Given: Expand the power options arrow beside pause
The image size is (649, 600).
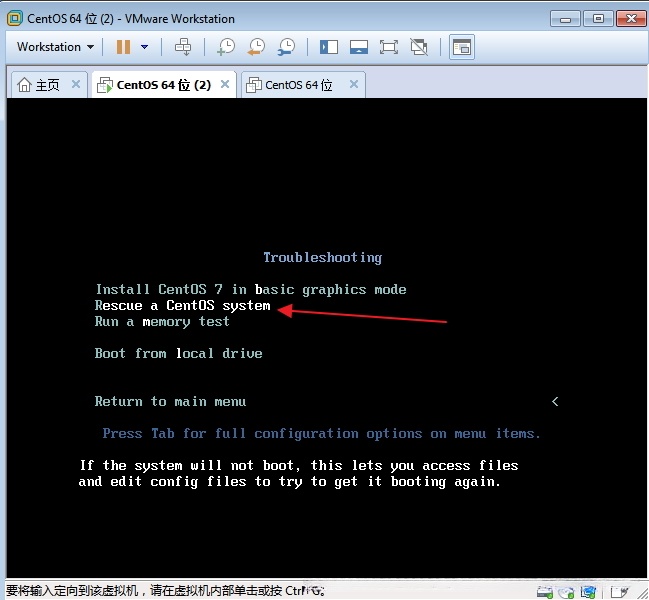Looking at the screenshot, I should click(x=144, y=47).
